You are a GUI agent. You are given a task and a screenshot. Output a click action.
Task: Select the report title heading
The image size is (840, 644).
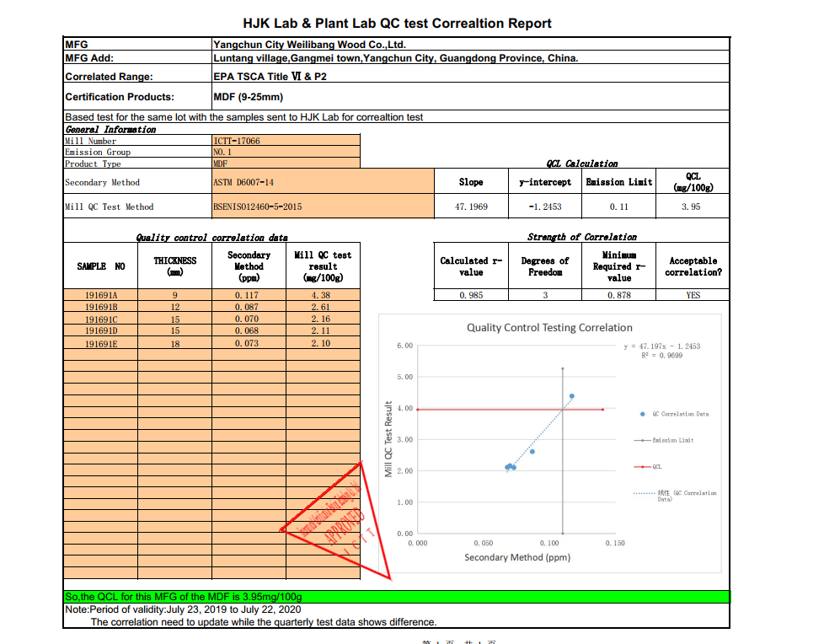pyautogui.click(x=397, y=24)
